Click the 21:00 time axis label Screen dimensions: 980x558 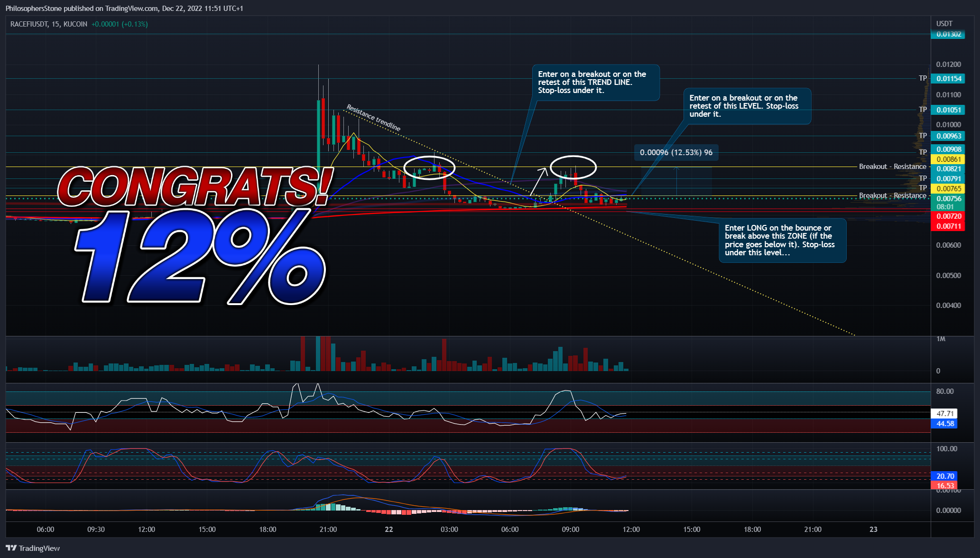(328, 530)
